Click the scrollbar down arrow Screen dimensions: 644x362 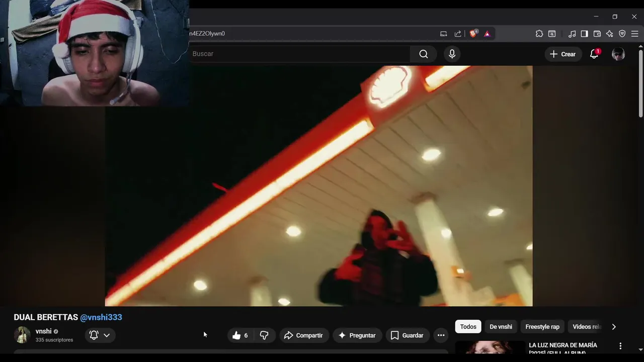click(640, 349)
